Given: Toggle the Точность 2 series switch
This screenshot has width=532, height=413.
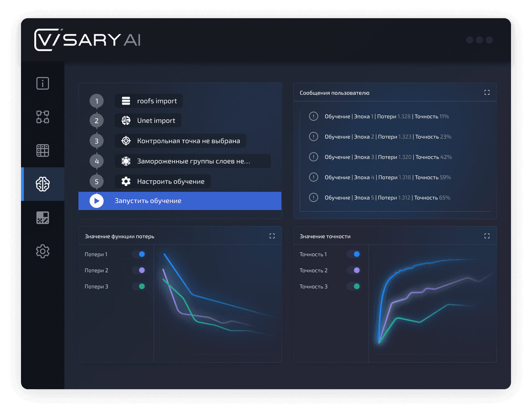Looking at the screenshot, I should (353, 270).
